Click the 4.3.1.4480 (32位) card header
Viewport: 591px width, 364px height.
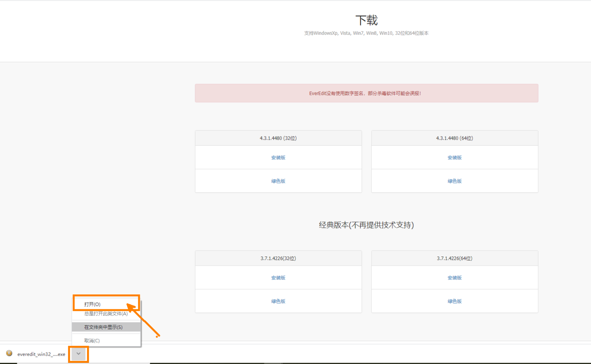point(278,138)
